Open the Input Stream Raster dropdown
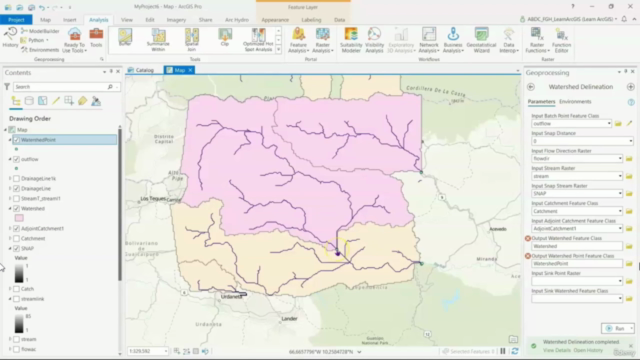Screen dimensions: 640x360 (620, 176)
